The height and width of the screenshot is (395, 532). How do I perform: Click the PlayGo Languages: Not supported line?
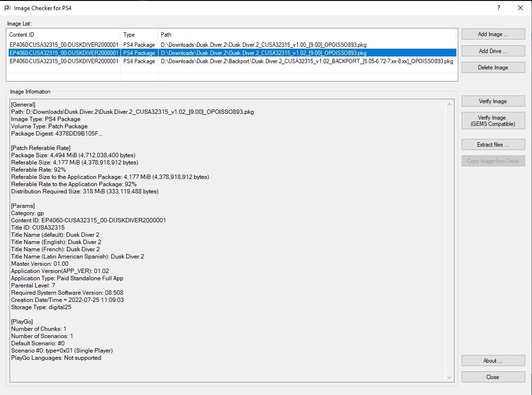(x=56, y=358)
